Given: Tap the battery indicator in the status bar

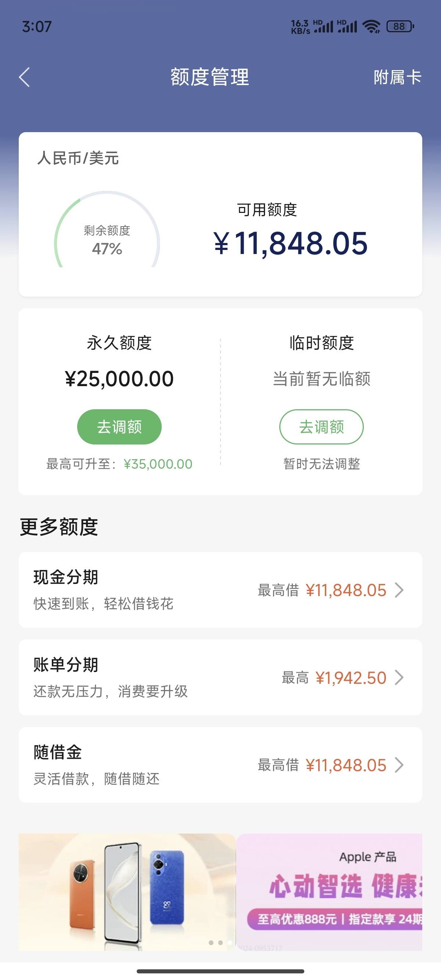Looking at the screenshot, I should (400, 26).
